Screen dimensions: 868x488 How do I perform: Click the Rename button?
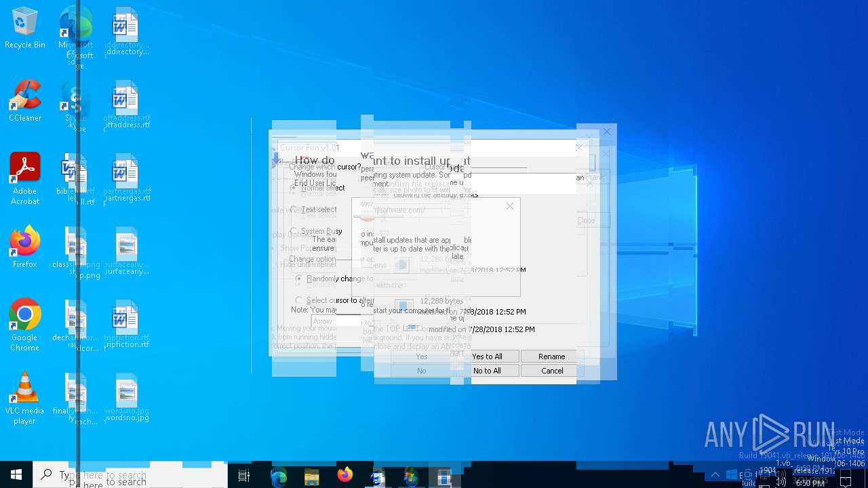(551, 357)
